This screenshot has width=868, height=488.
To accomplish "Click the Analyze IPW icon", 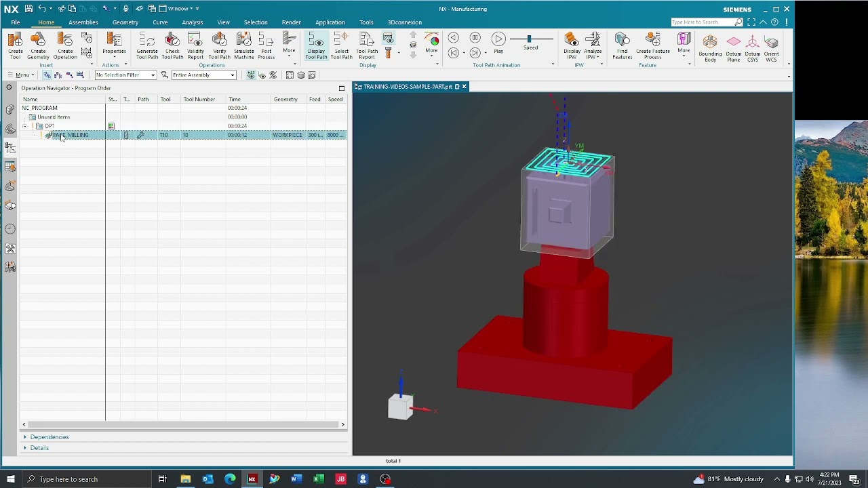I will (x=593, y=45).
